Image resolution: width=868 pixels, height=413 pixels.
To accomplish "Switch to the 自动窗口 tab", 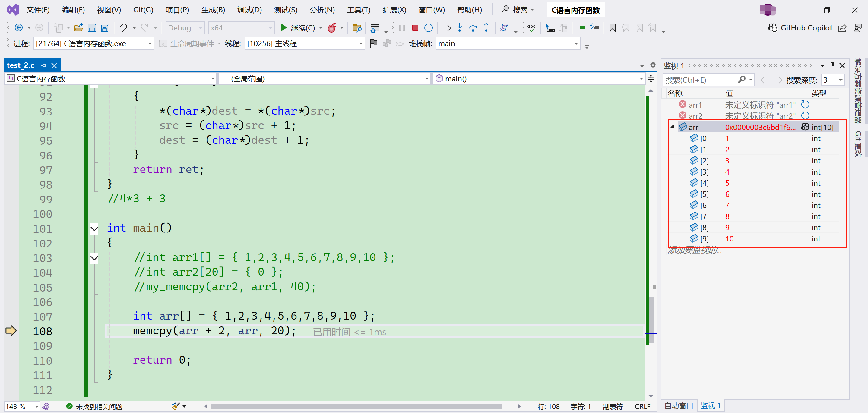I will click(x=678, y=405).
